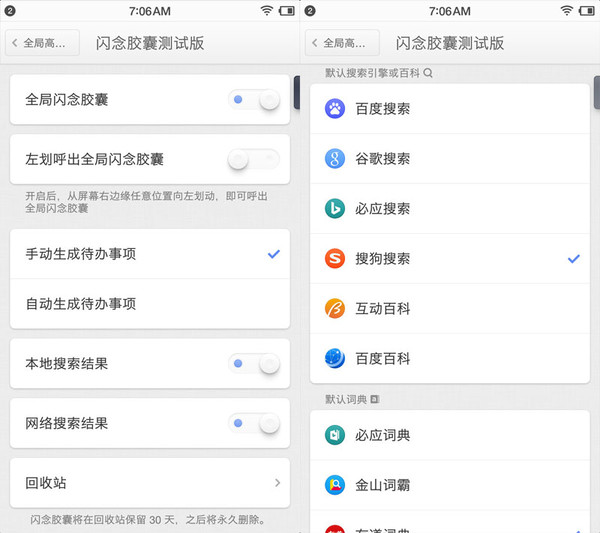
Task: Choose 百度百科 as default encyclopedia
Action: tap(450, 359)
